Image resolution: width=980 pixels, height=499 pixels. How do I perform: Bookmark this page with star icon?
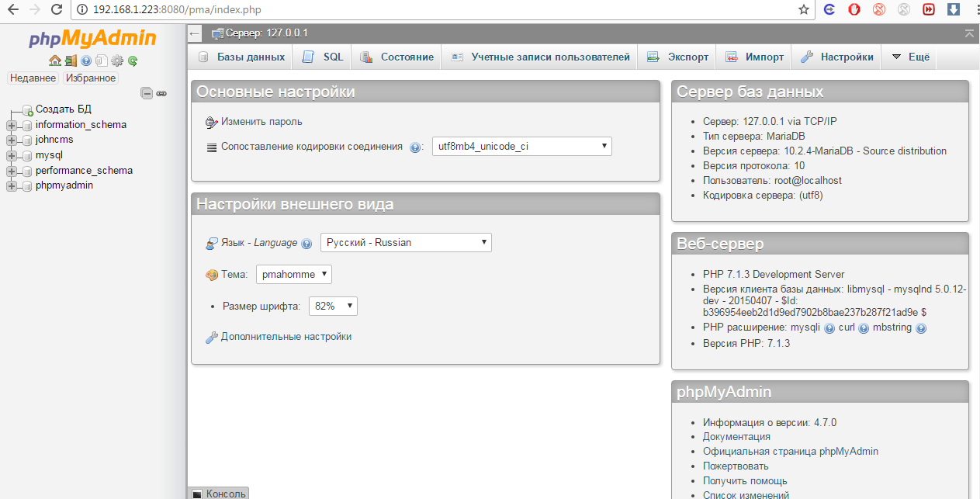pyautogui.click(x=804, y=10)
